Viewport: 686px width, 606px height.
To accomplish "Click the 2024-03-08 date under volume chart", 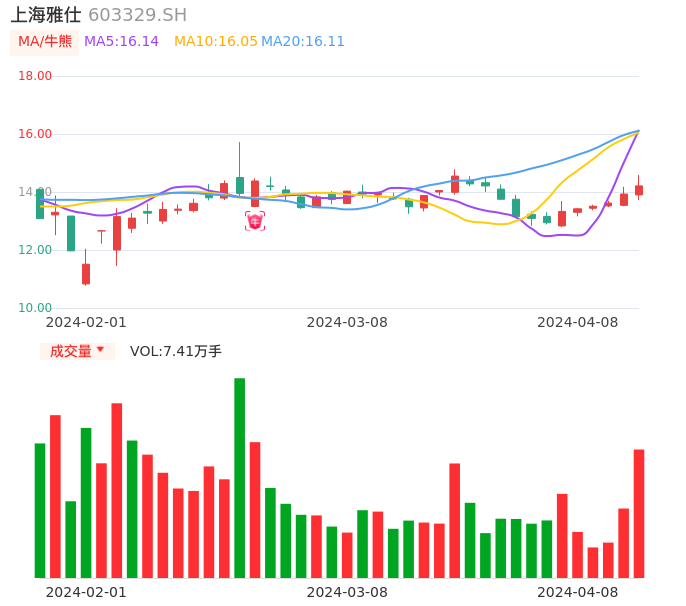I will [347, 592].
